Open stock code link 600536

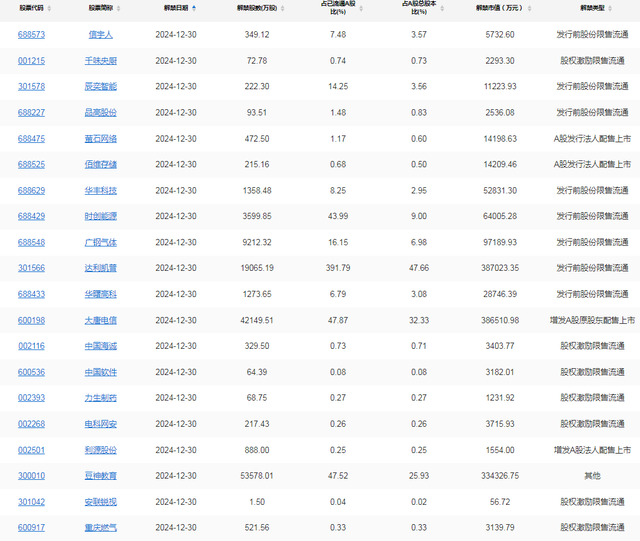point(31,372)
